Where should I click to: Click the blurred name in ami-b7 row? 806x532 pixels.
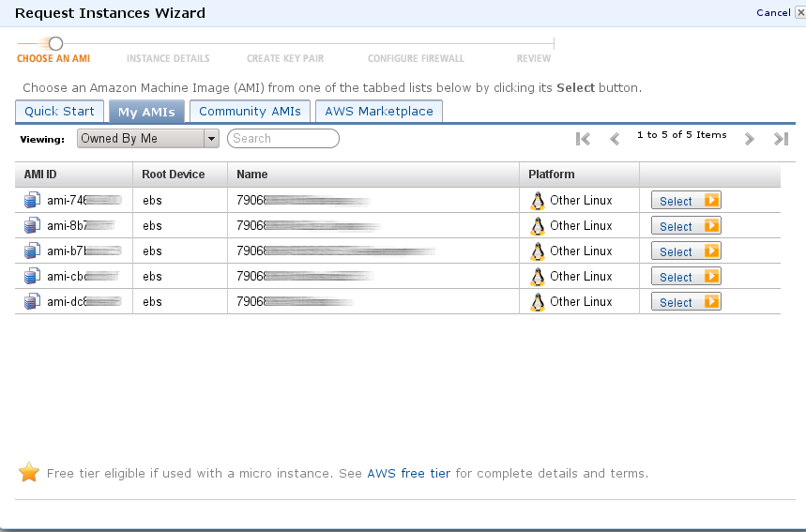[x=336, y=251]
